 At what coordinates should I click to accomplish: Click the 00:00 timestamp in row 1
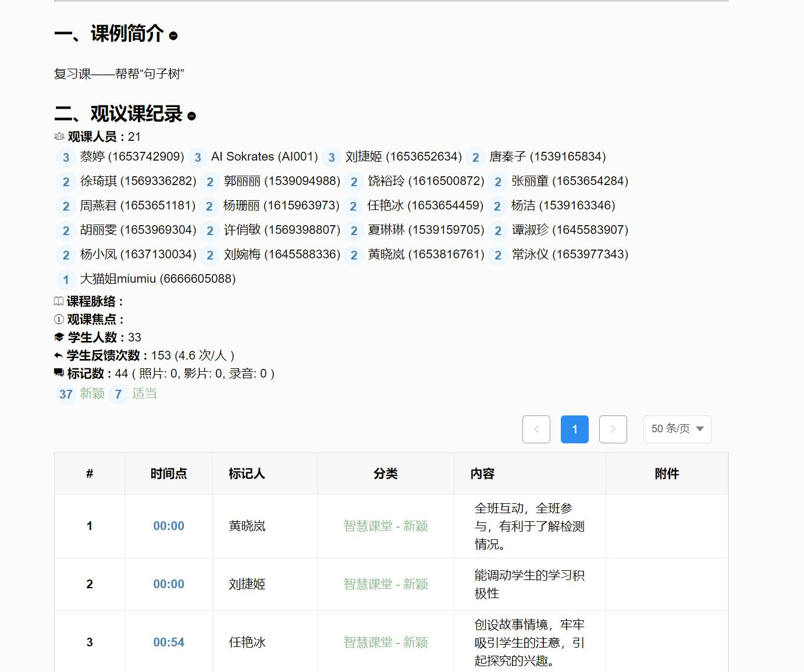(169, 526)
